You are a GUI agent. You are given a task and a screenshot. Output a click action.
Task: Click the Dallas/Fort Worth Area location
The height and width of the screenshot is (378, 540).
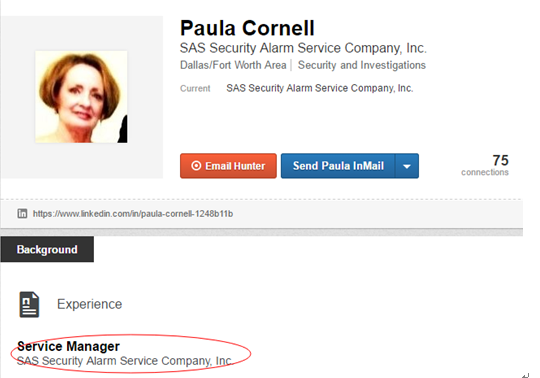click(x=233, y=65)
